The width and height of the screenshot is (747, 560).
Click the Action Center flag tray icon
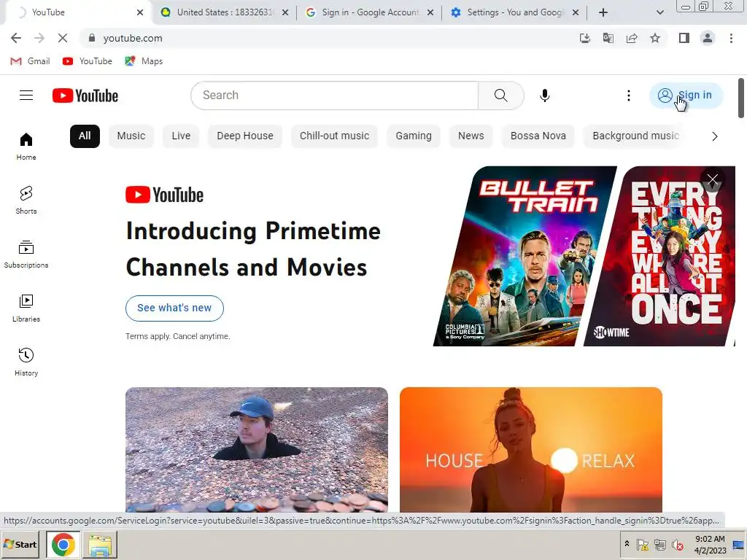pos(642,545)
